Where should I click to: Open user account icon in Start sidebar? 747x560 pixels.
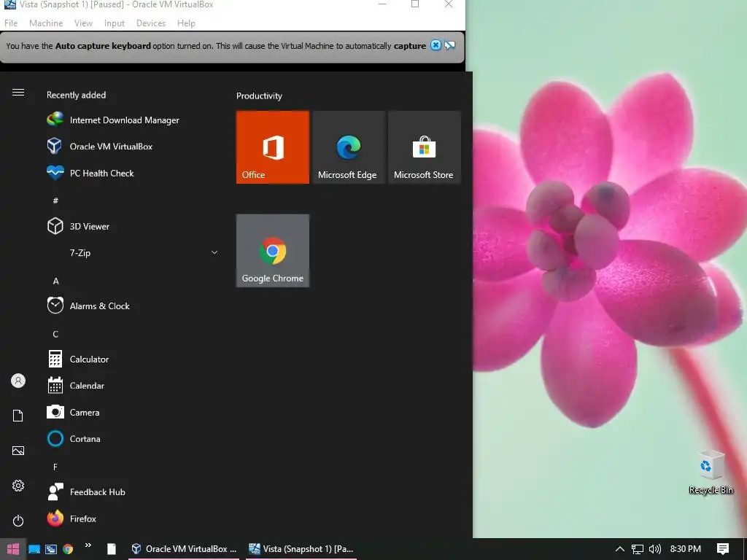(x=18, y=381)
